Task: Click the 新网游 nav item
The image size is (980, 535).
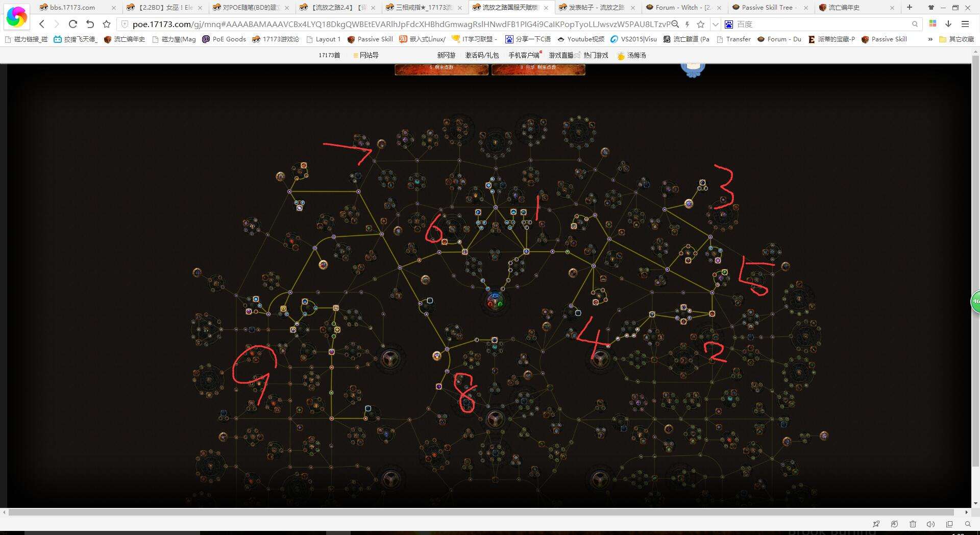Action: [446, 55]
